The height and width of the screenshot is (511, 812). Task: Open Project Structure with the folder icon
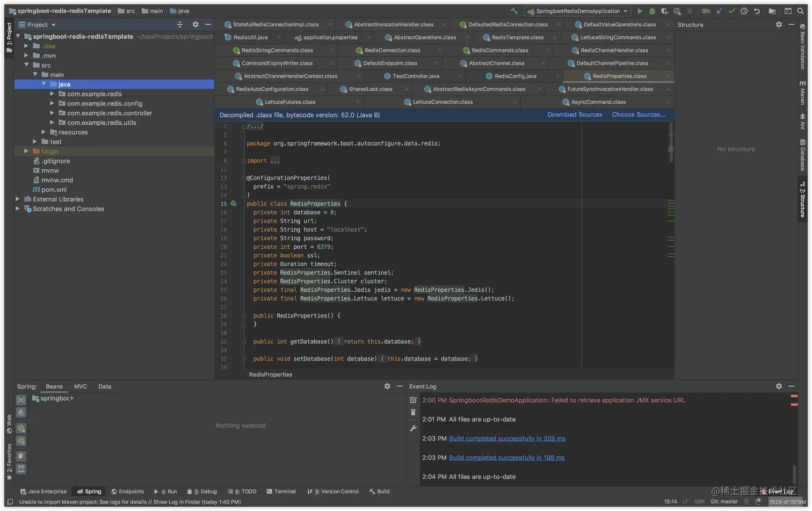pos(772,11)
